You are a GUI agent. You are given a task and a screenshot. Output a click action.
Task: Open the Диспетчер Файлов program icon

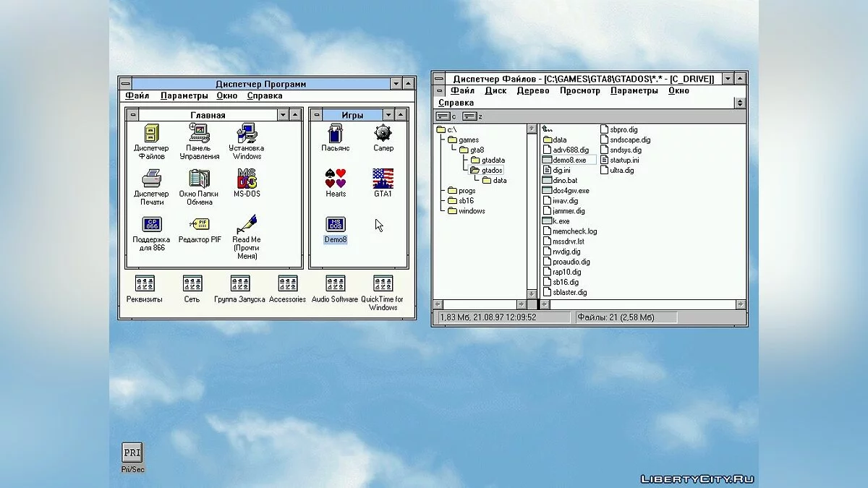click(151, 134)
